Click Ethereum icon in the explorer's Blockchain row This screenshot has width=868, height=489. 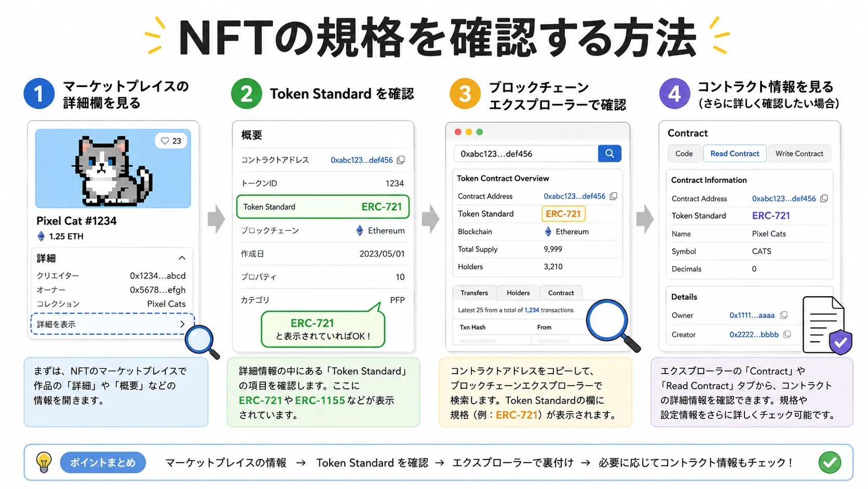tap(548, 231)
